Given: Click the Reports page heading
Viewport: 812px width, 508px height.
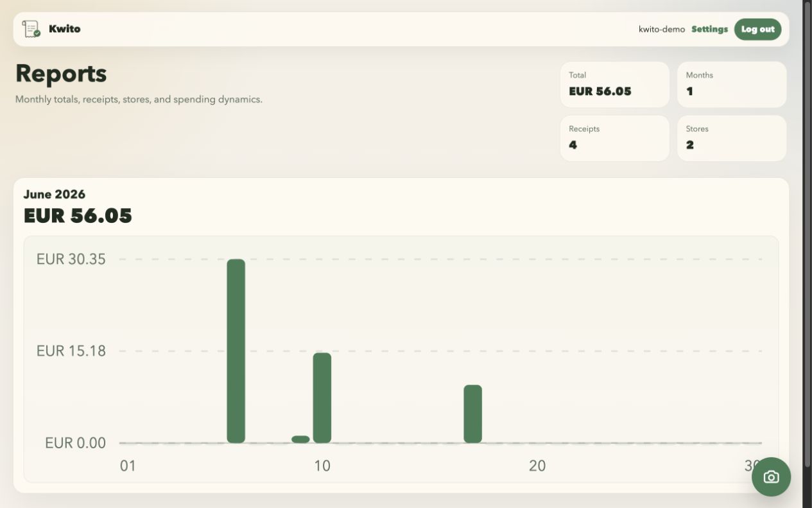Looking at the screenshot, I should [61, 73].
